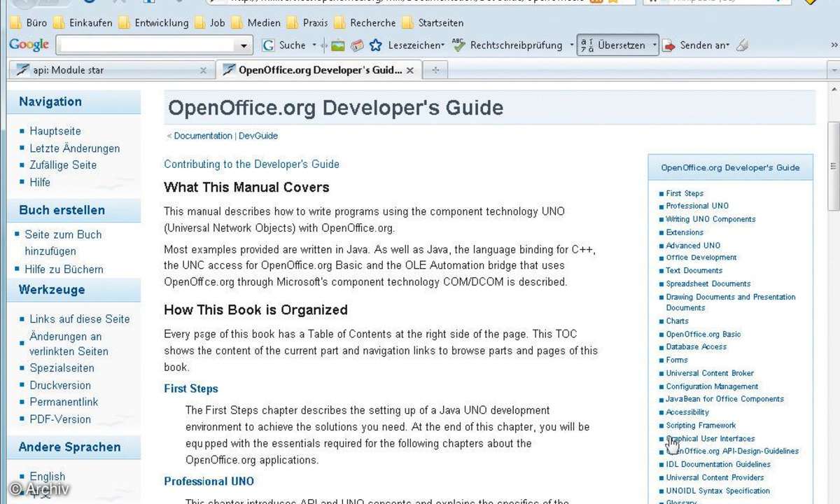
Task: Click the Google toolbar Suche button
Action: pyautogui.click(x=284, y=45)
